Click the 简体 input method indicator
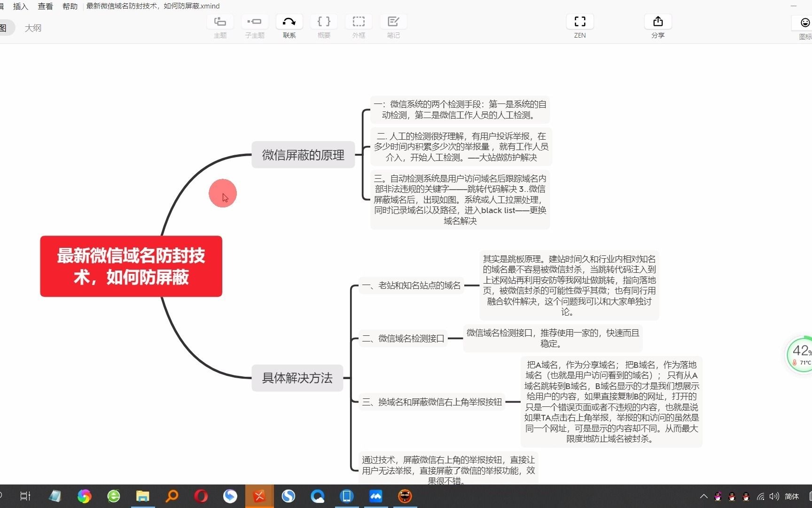This screenshot has height=508, width=812. [x=792, y=496]
